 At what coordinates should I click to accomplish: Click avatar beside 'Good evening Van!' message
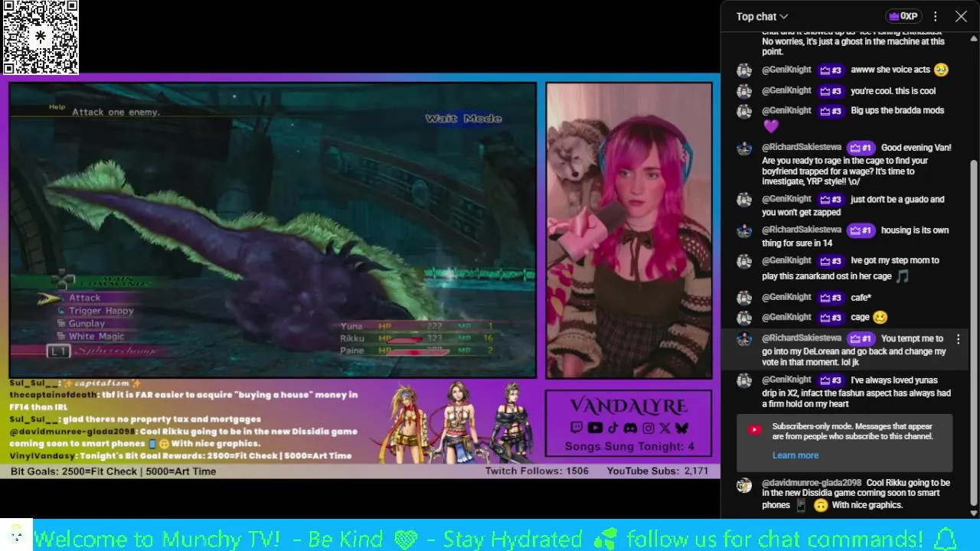pyautogui.click(x=743, y=148)
